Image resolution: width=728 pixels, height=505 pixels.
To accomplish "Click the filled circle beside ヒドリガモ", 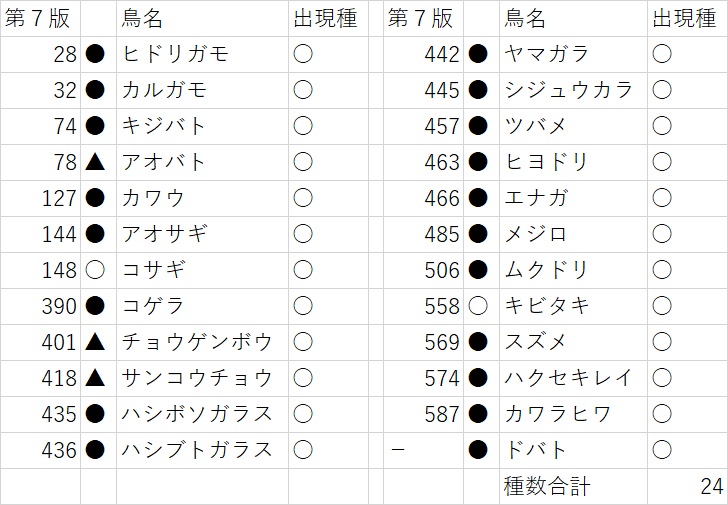I will (x=95, y=54).
